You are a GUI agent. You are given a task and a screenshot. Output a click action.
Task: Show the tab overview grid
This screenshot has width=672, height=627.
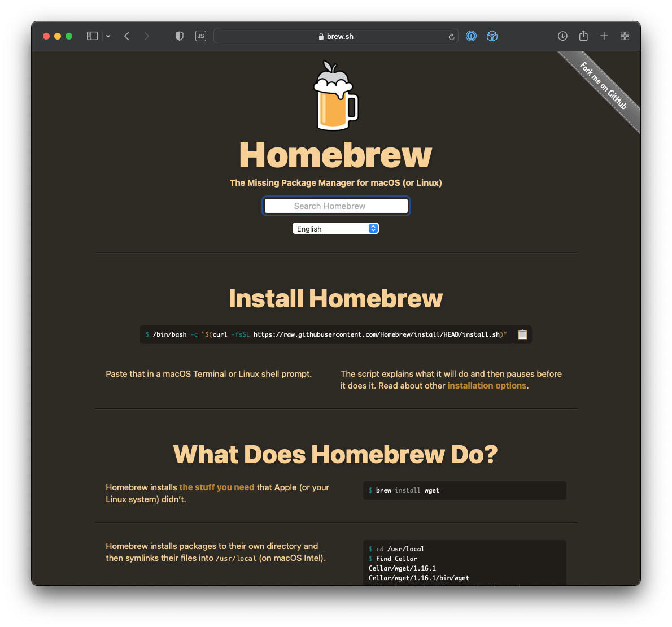click(x=625, y=36)
